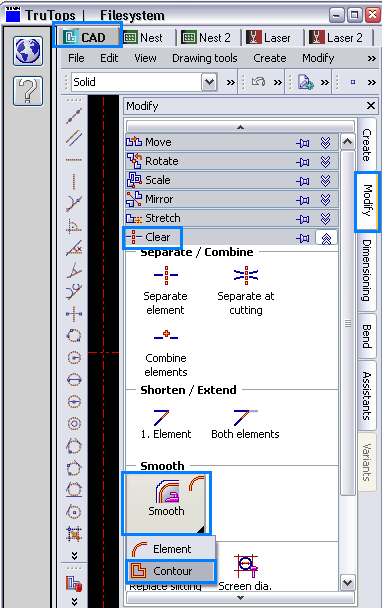Pick the Shorten/Extend 1. Element tool
This screenshot has height=608, width=382.
coord(166,424)
